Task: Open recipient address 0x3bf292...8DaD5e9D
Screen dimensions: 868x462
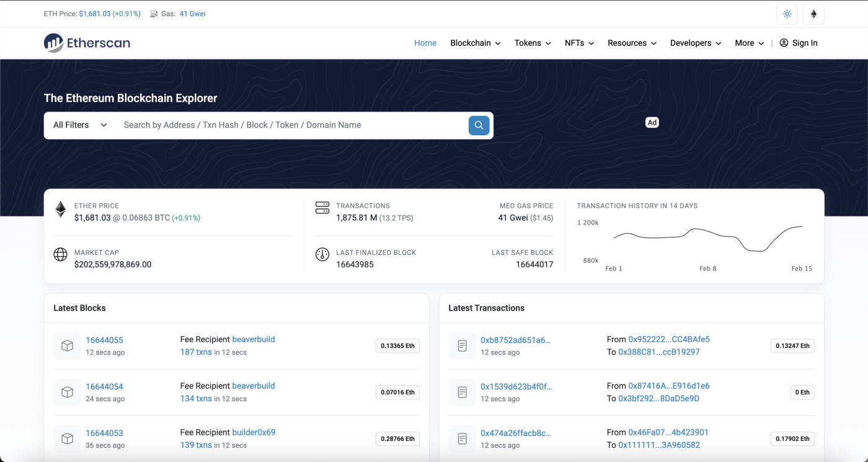Action: 658,398
